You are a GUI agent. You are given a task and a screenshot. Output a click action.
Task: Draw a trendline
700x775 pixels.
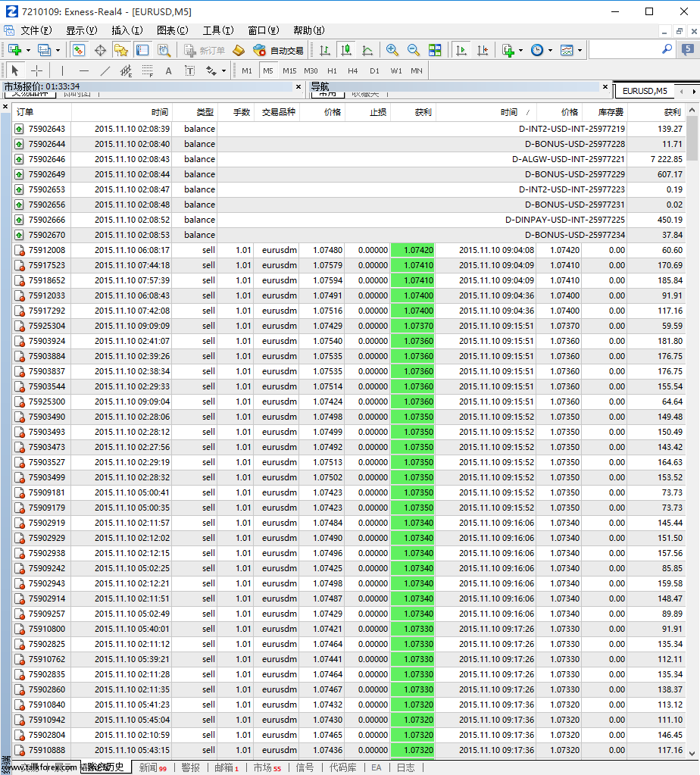(x=105, y=70)
